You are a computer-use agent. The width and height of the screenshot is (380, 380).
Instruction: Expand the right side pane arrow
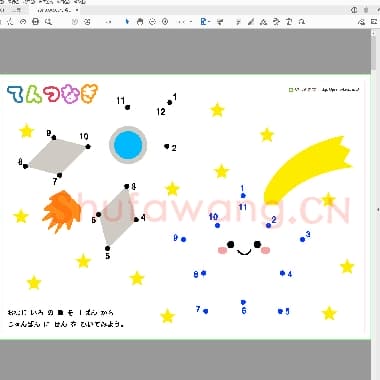pyautogui.click(x=378, y=210)
